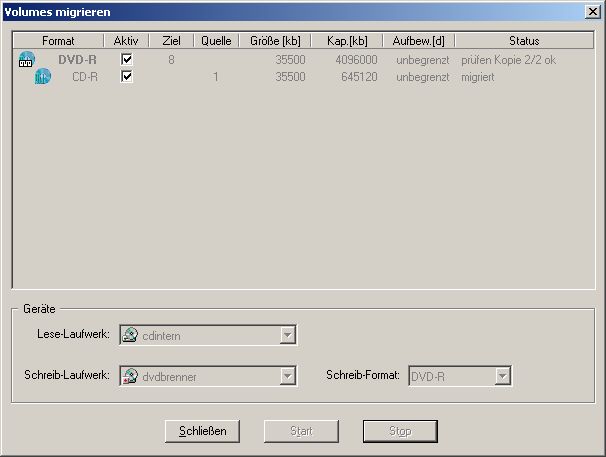
Task: Click the DVD-R text in Schreib-Format field
Action: point(428,377)
